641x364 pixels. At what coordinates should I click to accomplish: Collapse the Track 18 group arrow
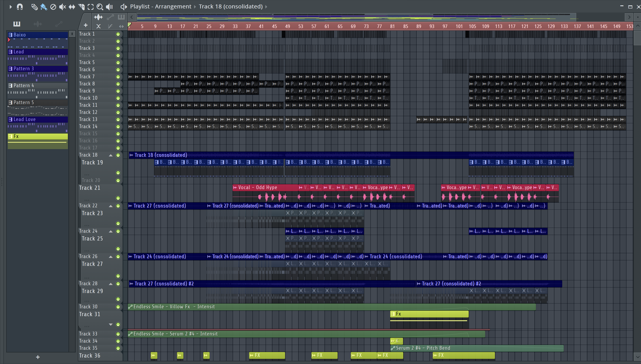tap(110, 155)
